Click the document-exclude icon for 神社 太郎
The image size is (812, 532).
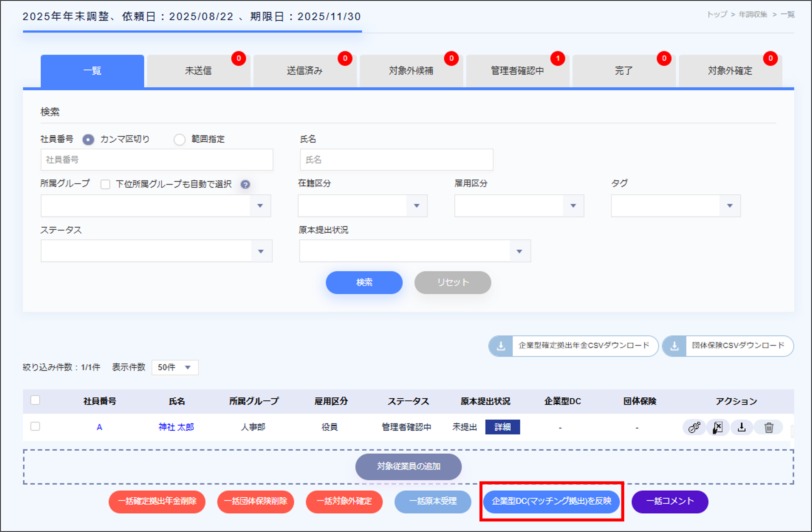(x=718, y=427)
